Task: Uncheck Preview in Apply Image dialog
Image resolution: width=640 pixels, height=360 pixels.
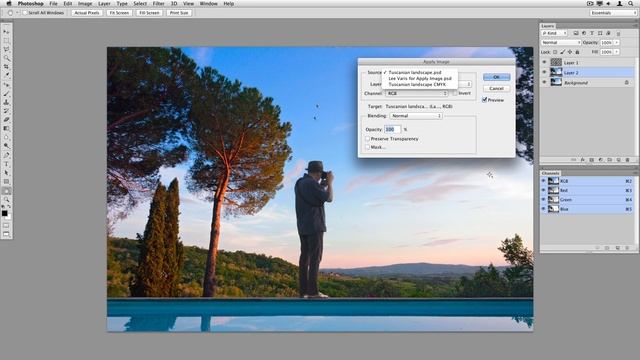Action: click(x=484, y=100)
